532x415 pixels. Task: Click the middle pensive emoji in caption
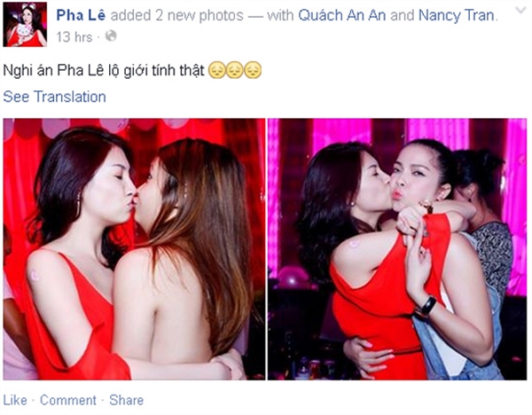tap(235, 70)
